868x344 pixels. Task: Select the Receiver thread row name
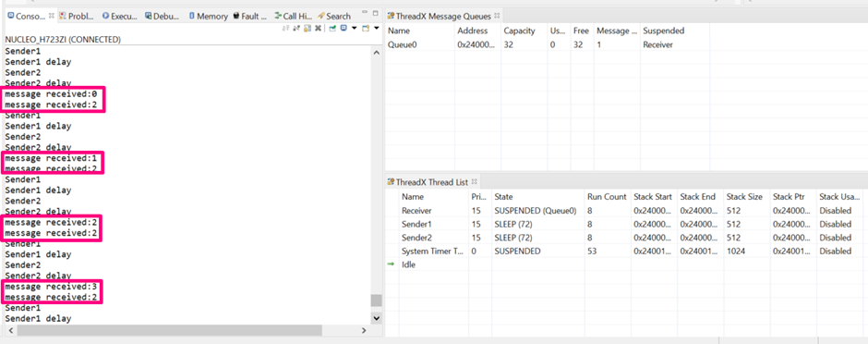tap(416, 211)
